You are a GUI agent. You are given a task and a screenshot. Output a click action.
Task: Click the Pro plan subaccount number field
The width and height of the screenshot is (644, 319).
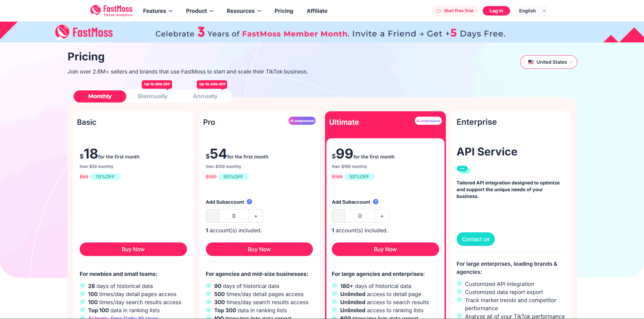pyautogui.click(x=234, y=216)
